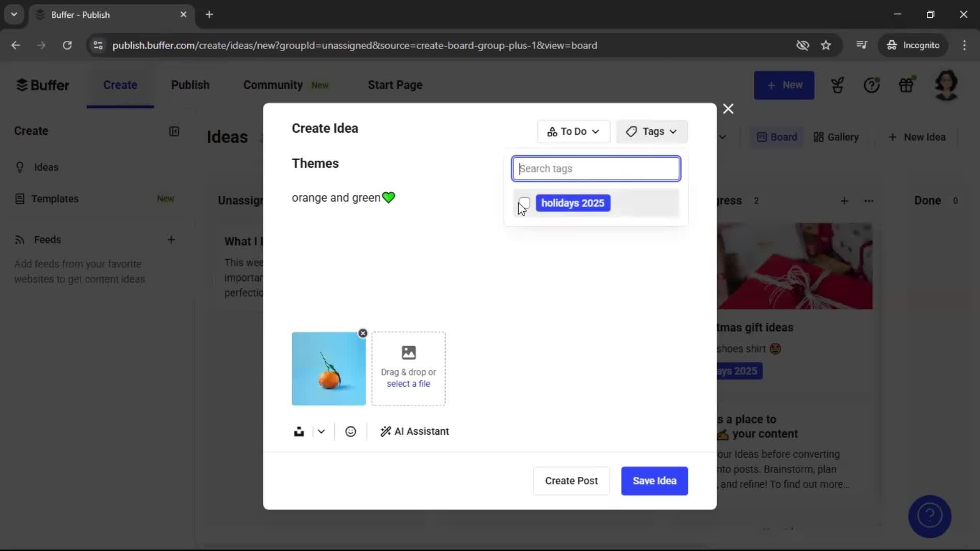
Task: Toggle the board view selection
Action: click(x=776, y=137)
